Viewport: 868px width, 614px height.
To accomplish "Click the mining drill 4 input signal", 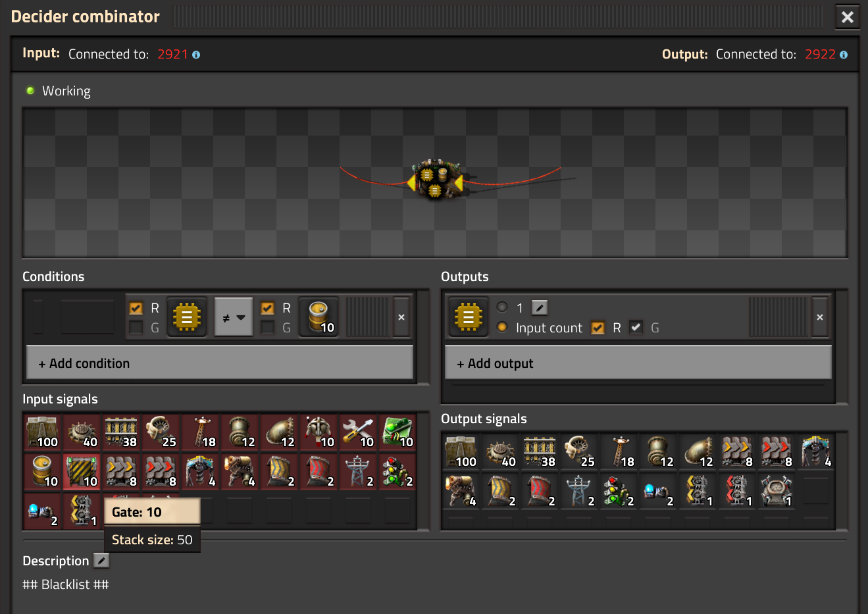I will pos(200,472).
